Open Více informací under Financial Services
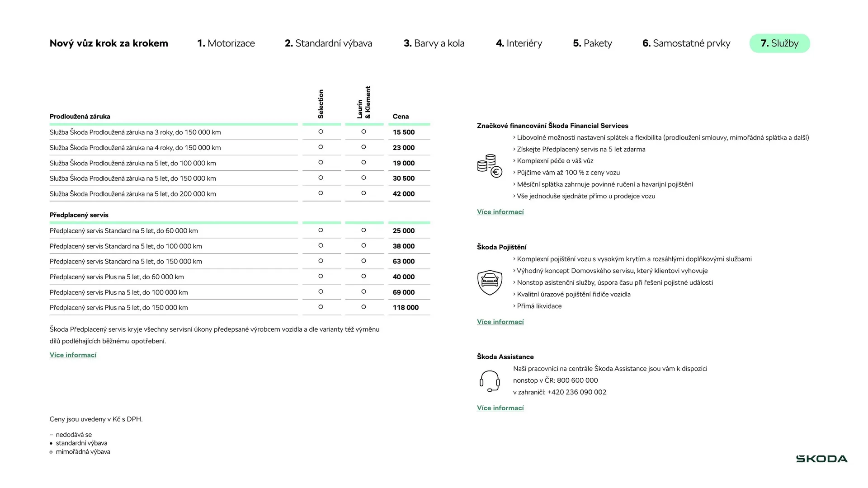The image size is (868, 488). point(500,212)
